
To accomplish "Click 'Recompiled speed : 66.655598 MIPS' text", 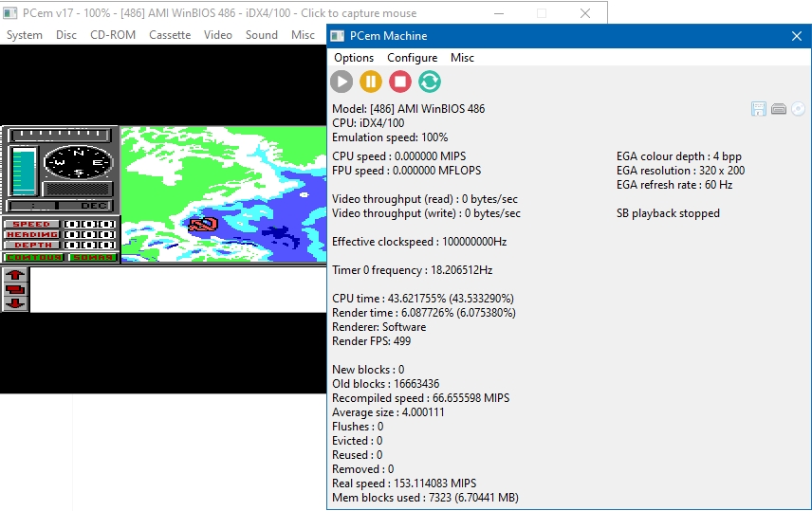I will pyautogui.click(x=421, y=398).
